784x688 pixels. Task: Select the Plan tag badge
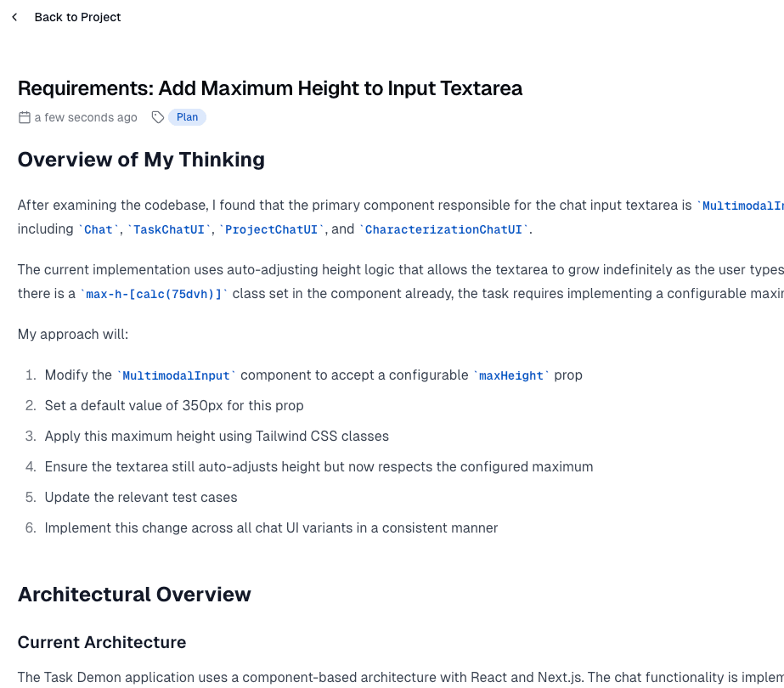pyautogui.click(x=186, y=117)
